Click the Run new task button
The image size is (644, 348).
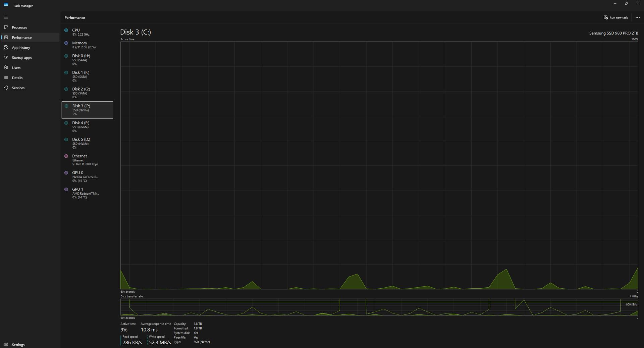(616, 17)
